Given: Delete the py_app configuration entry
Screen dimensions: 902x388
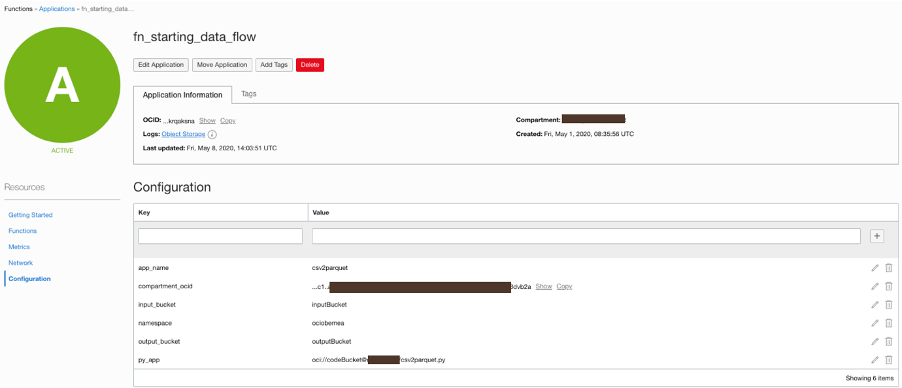Looking at the screenshot, I should tap(888, 360).
